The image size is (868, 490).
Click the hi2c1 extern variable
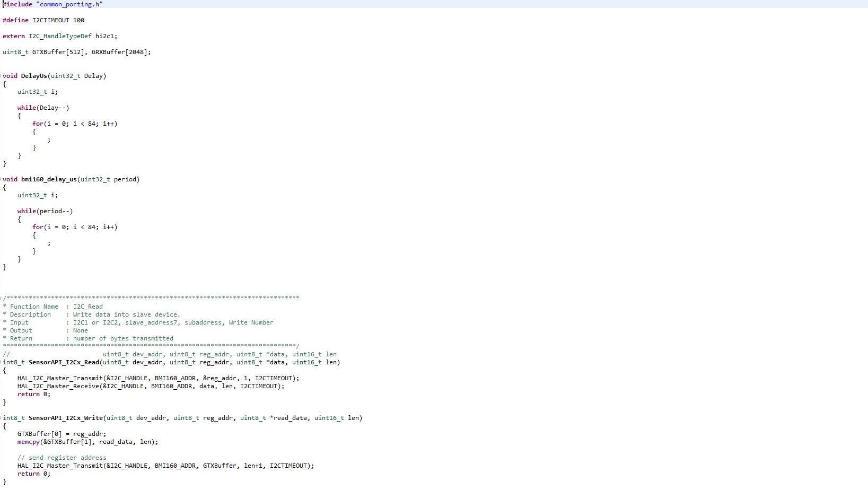(x=106, y=36)
